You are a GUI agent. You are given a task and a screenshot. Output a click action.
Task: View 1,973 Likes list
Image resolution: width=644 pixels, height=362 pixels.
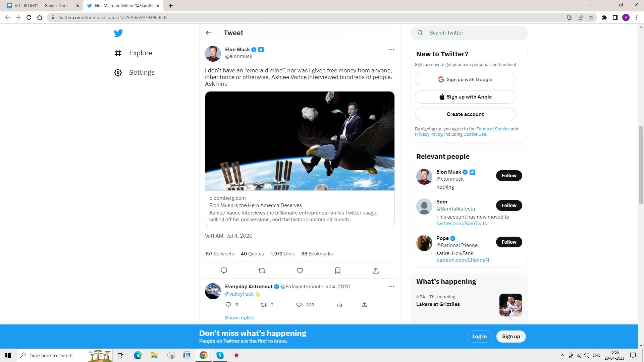pyautogui.click(x=282, y=254)
